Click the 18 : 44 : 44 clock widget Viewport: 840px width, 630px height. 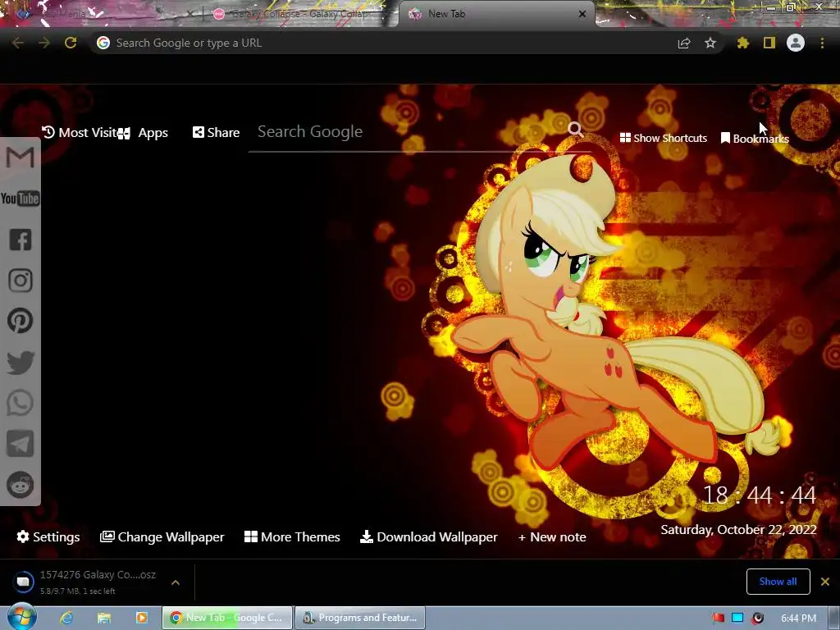[x=759, y=495]
